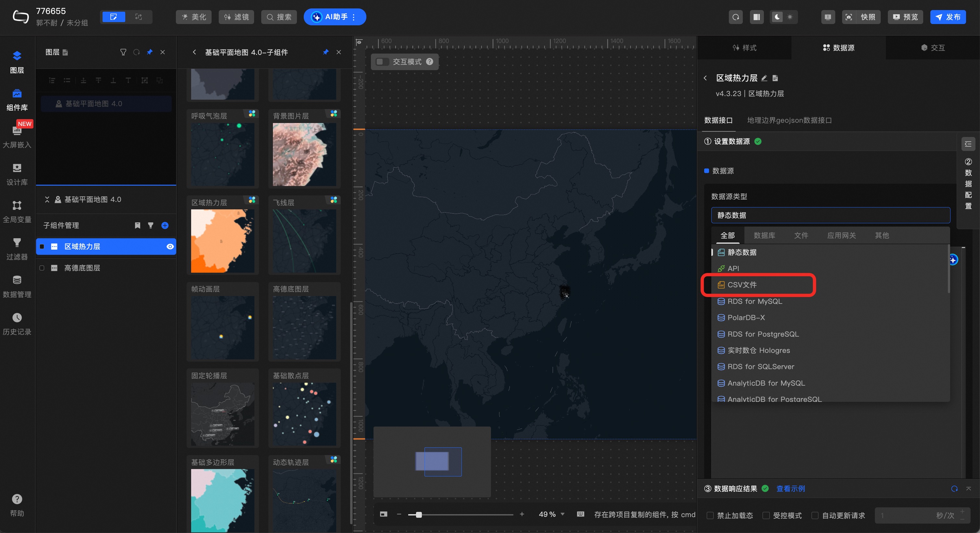Viewport: 980px width, 533px height.
Task: Toggle the 交互模式 switch
Action: click(x=382, y=62)
